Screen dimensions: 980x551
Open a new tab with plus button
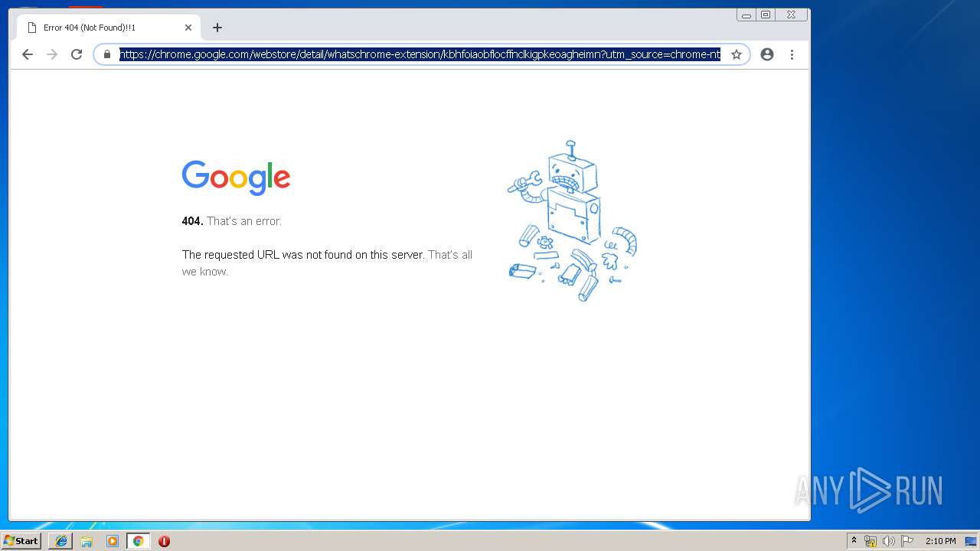(x=217, y=28)
